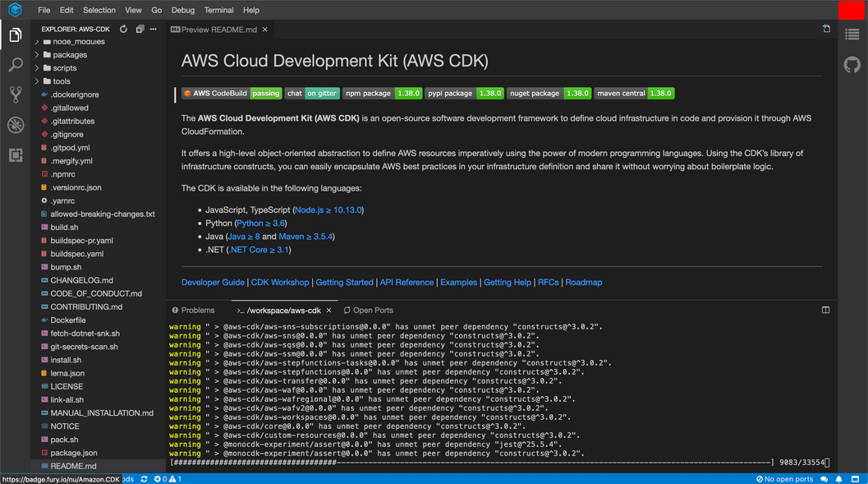Open the Examples link
This screenshot has height=484, width=868.
tap(458, 283)
